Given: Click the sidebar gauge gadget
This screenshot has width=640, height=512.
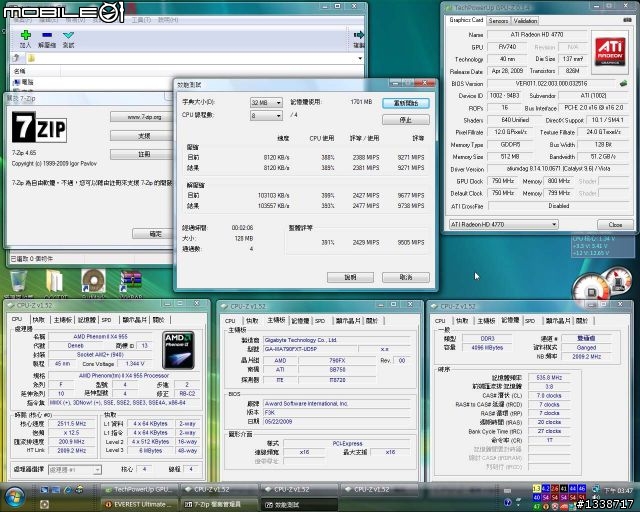Looking at the screenshot, I should tap(602, 284).
